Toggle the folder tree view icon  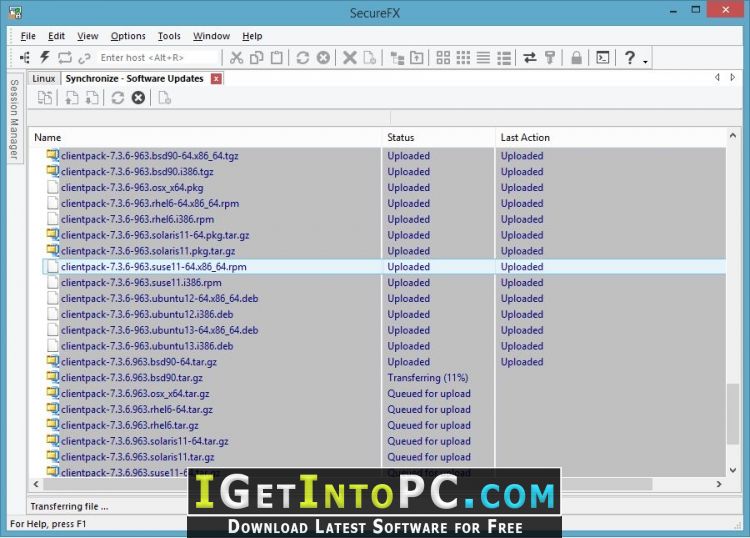click(397, 58)
